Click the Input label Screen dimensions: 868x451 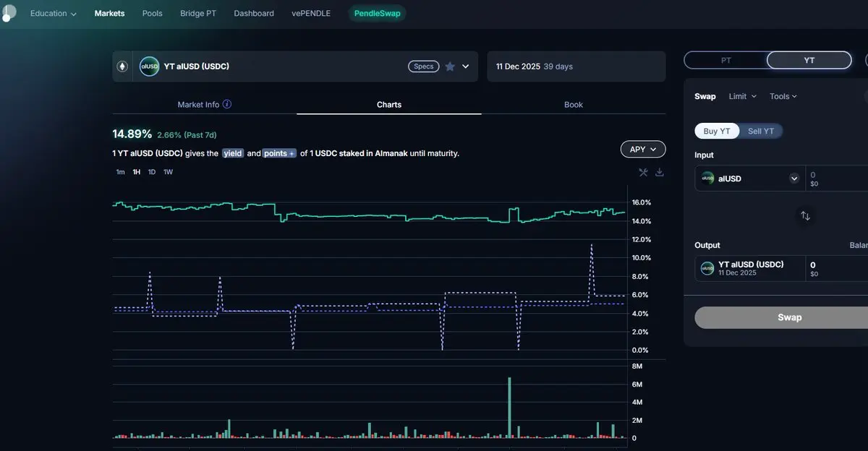coord(704,155)
